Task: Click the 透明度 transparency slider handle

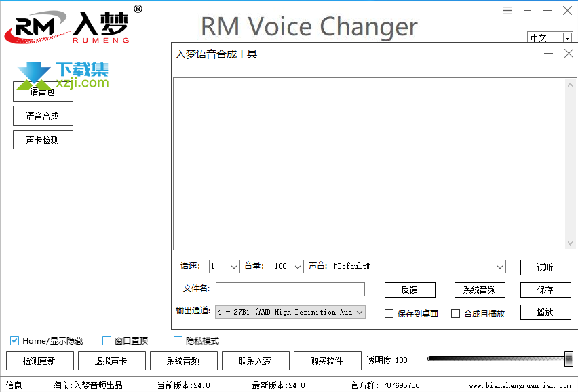Action: (x=569, y=359)
